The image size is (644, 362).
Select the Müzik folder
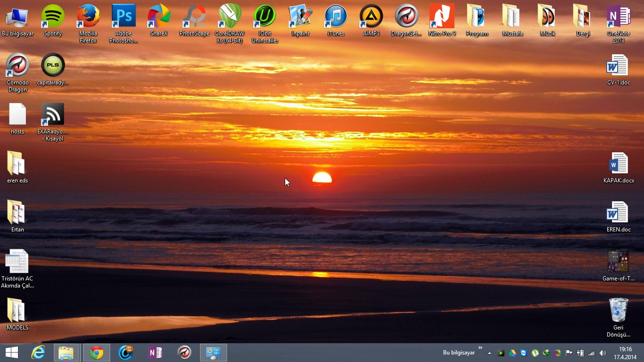tap(548, 21)
